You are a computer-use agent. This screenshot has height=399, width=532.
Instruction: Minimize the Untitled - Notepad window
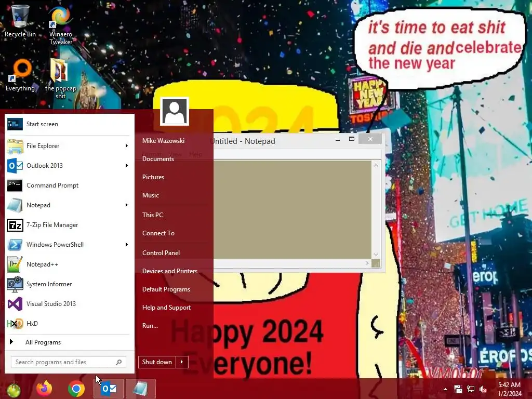click(x=338, y=139)
